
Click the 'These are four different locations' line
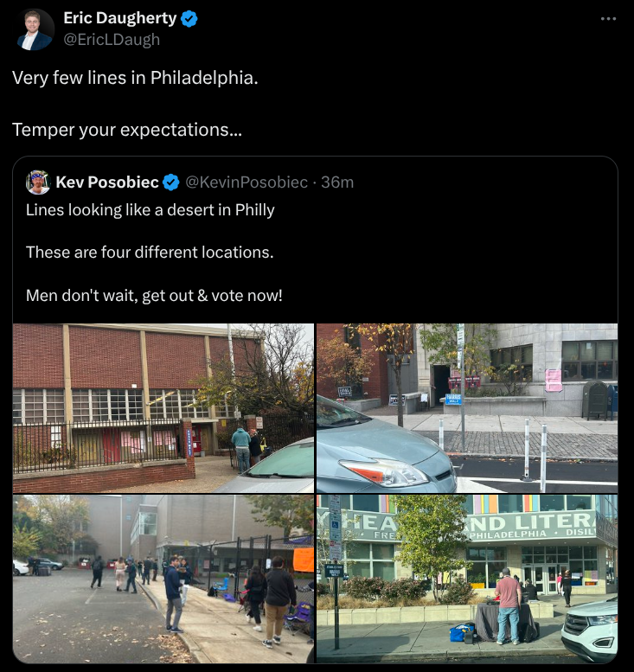tap(150, 253)
